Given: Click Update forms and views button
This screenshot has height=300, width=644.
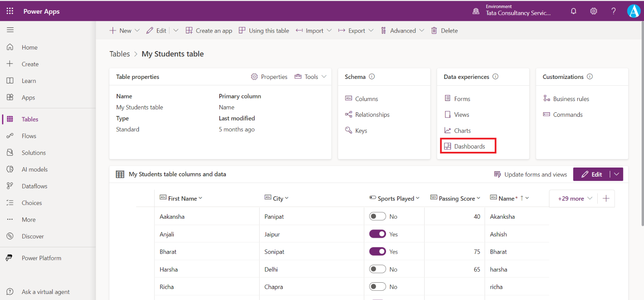Looking at the screenshot, I should click(x=530, y=174).
